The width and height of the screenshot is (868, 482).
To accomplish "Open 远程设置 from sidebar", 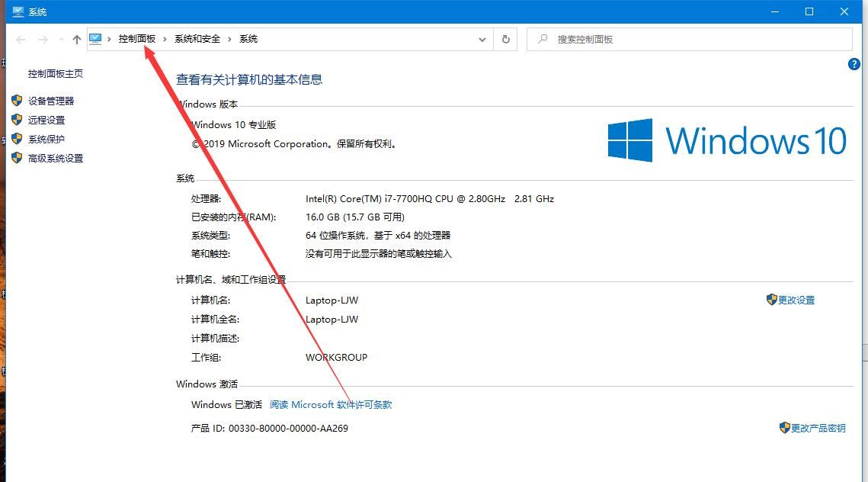I will coord(46,120).
